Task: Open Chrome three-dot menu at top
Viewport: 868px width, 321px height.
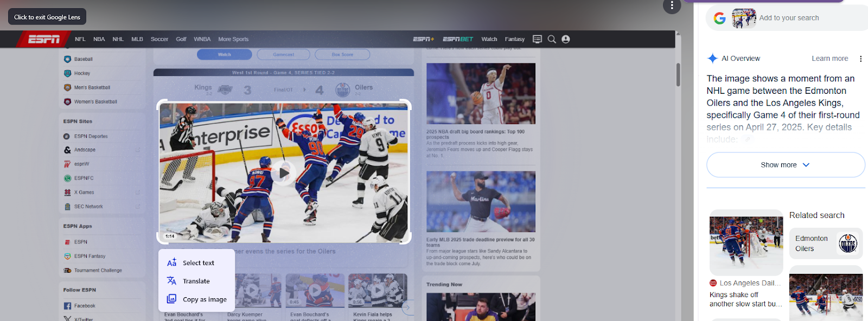Action: 672,5
